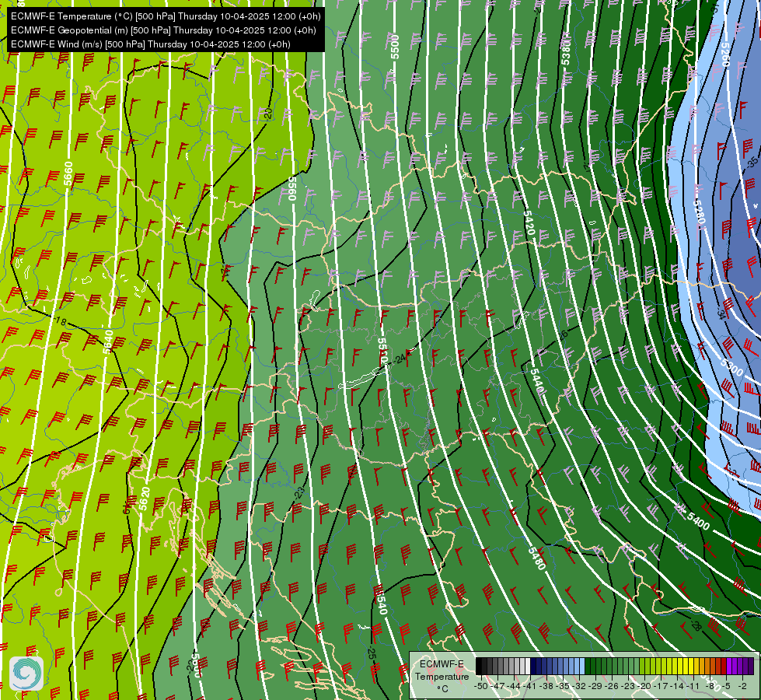
Task: Click the 5380 geopotential contour label
Action: pos(566,52)
